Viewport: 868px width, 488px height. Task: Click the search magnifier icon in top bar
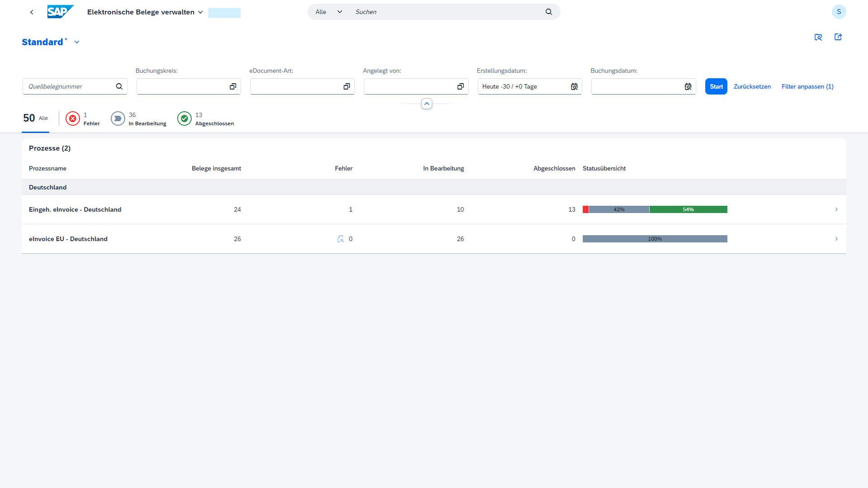click(x=548, y=12)
